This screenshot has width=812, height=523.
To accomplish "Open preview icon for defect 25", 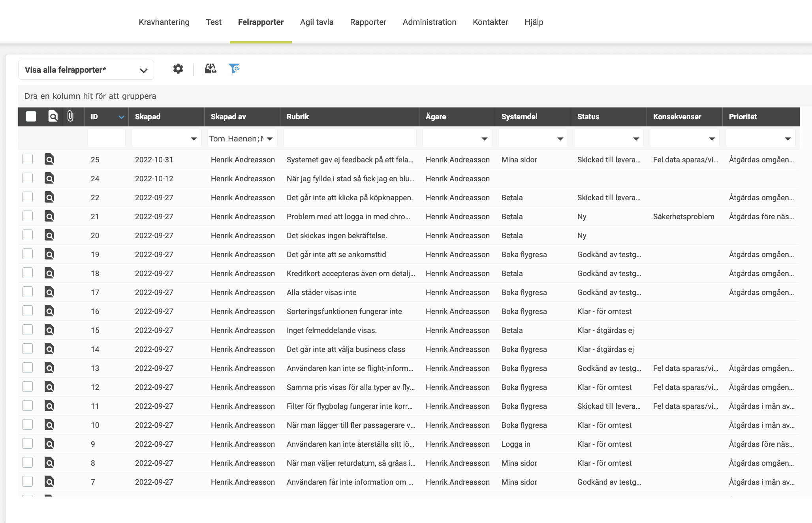I will (x=49, y=160).
